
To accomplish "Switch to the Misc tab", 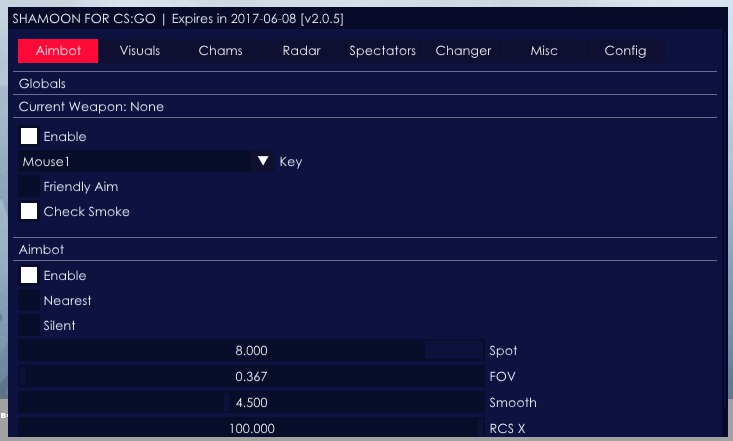I will click(544, 51).
